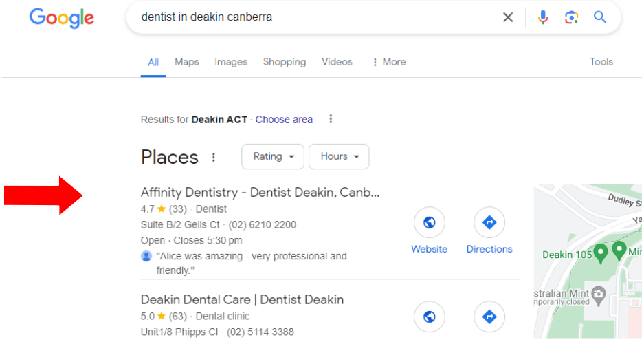This screenshot has height=342, width=644.
Task: Open Deakin Dental Care website icon
Action: pyautogui.click(x=430, y=317)
